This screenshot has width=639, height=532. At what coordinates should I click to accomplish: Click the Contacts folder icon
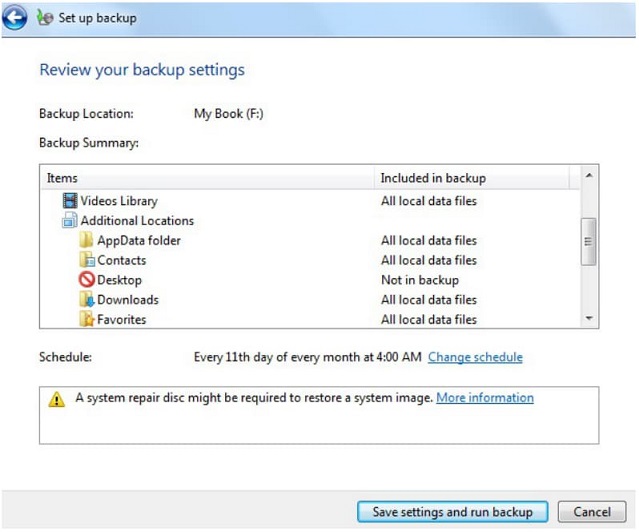(x=87, y=260)
